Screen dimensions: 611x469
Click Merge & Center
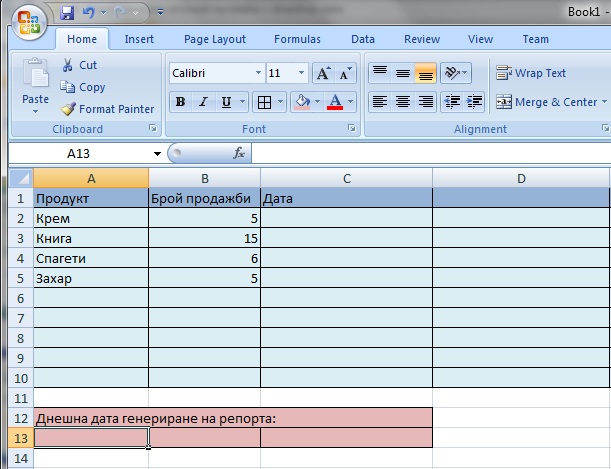coord(546,102)
